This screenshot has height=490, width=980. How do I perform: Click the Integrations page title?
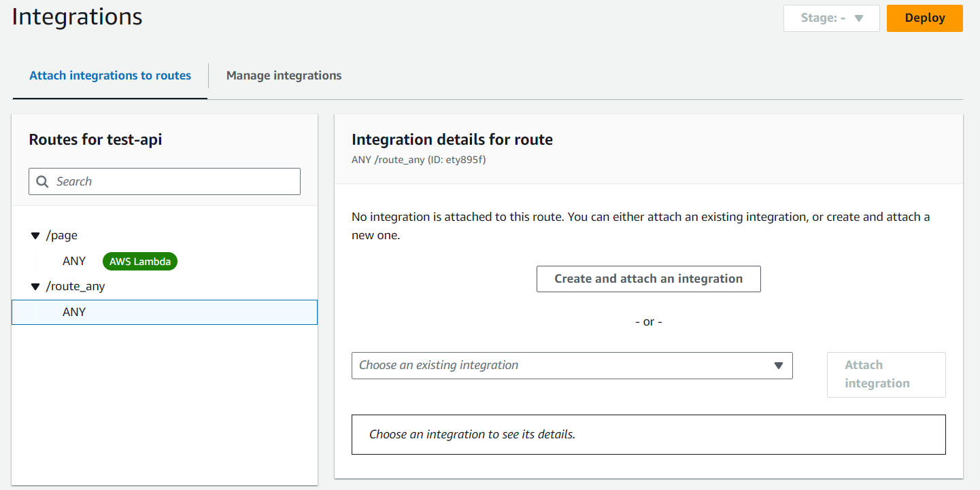coord(77,17)
